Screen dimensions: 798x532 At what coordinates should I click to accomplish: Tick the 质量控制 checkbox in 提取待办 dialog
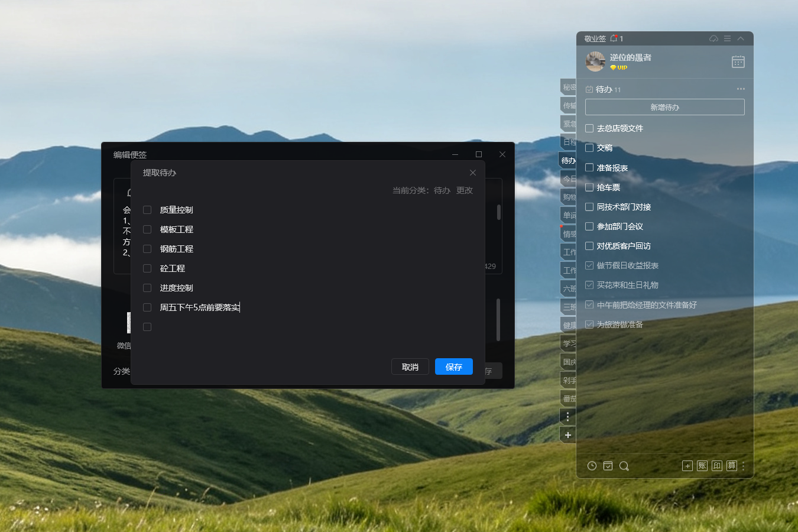pyautogui.click(x=147, y=210)
